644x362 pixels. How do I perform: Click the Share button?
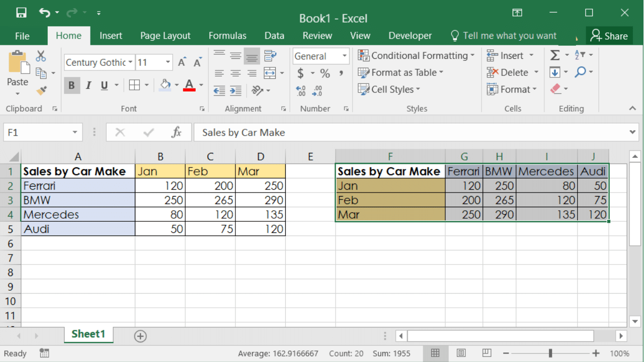coord(609,36)
